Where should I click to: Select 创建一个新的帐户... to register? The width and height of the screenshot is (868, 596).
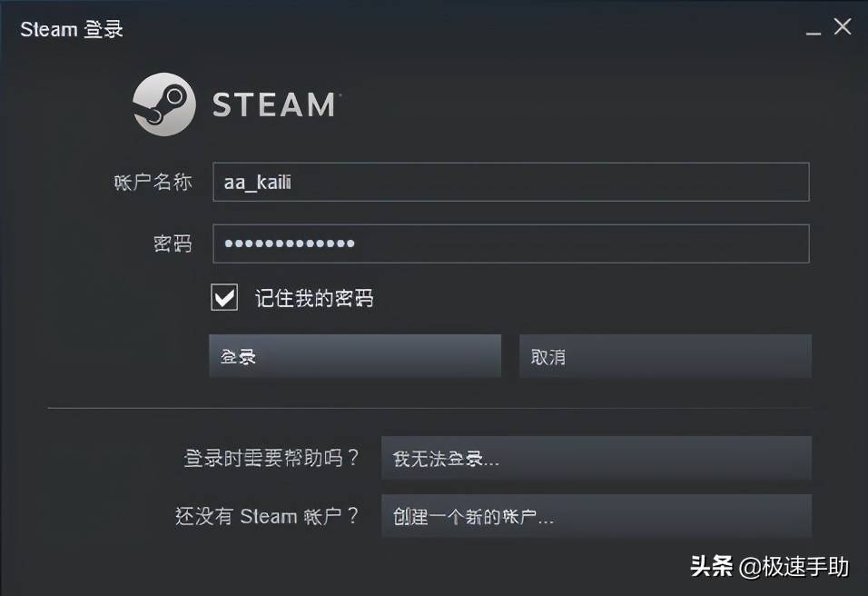(x=596, y=516)
